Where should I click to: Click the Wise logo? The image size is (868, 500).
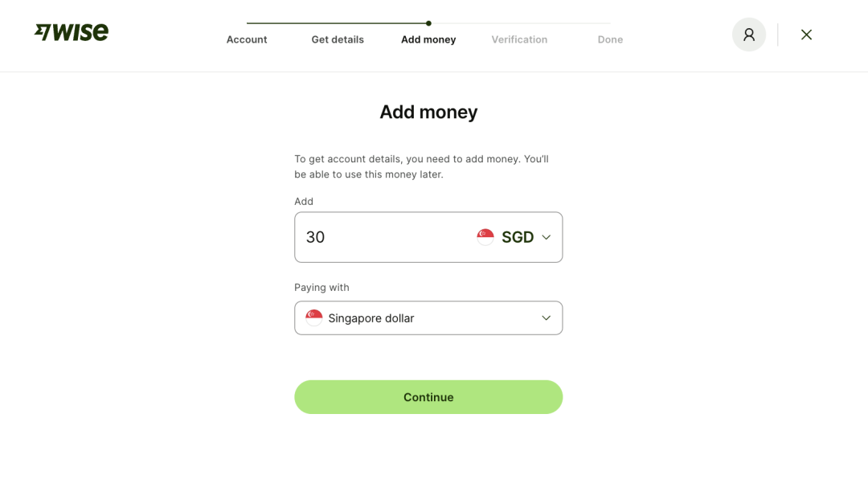(x=72, y=32)
